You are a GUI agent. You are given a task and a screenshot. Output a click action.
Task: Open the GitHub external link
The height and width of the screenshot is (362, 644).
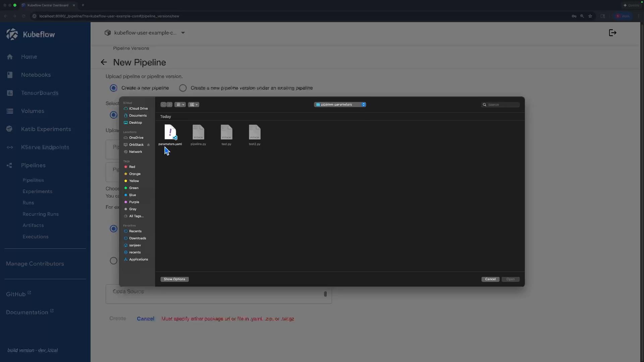pos(18,294)
